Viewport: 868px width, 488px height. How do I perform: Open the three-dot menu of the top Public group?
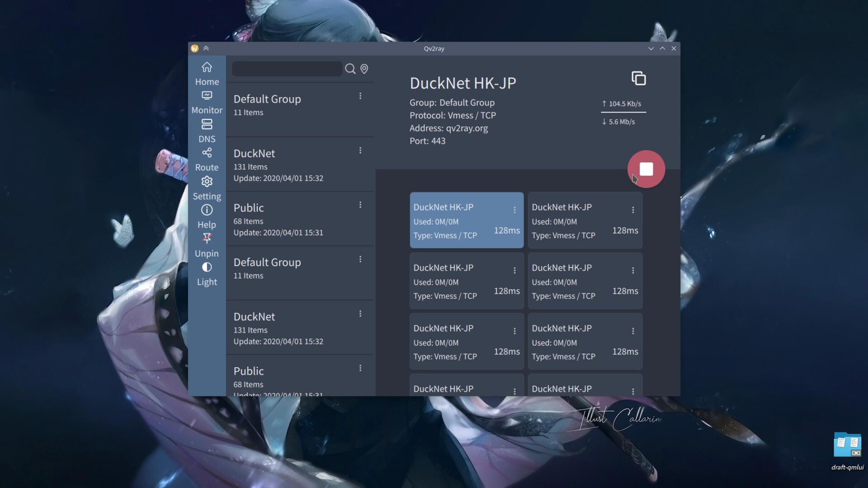(x=360, y=205)
